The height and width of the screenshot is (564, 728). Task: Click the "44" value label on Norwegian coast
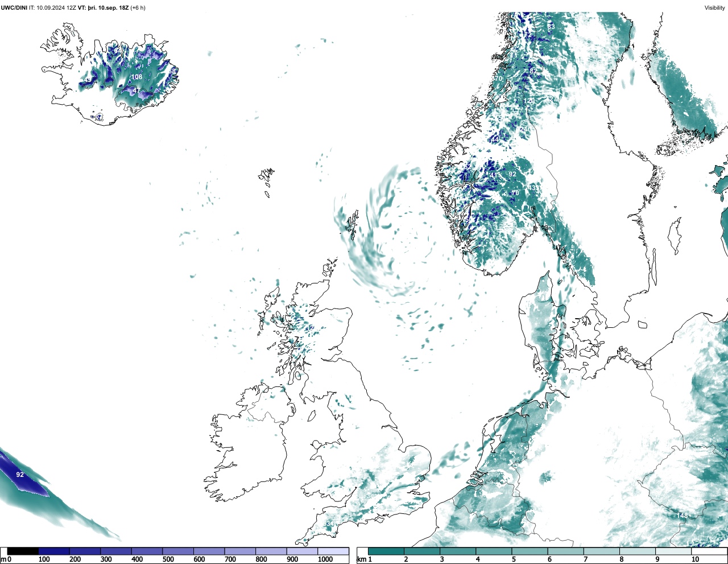[x=495, y=139]
